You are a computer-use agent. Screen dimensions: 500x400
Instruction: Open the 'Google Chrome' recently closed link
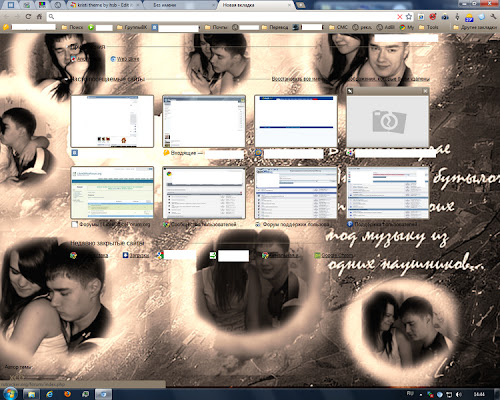pyautogui.click(x=334, y=255)
